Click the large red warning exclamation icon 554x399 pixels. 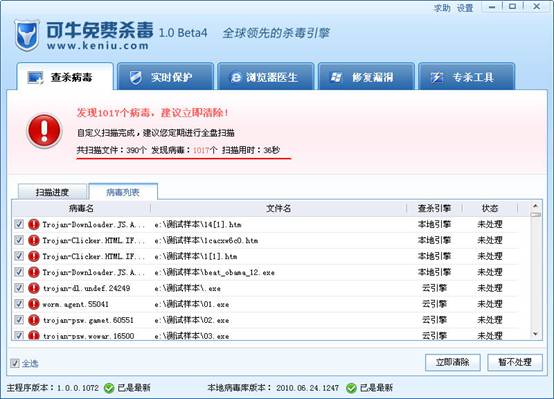point(44,130)
